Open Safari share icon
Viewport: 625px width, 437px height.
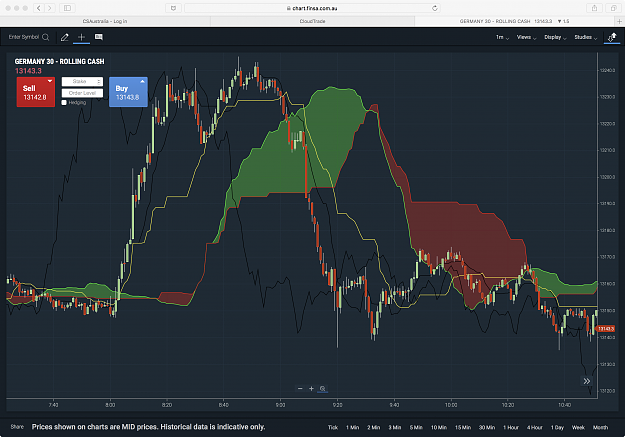[x=594, y=8]
